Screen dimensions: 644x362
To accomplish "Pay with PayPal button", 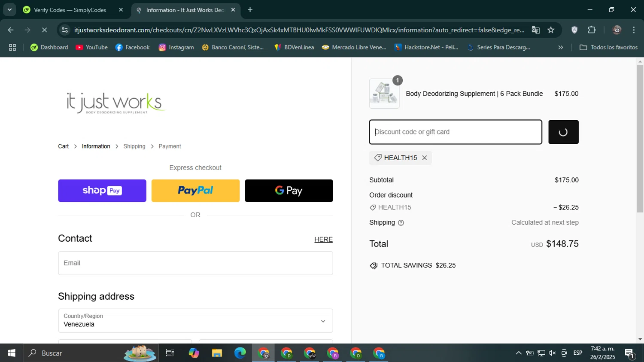I will (x=195, y=191).
